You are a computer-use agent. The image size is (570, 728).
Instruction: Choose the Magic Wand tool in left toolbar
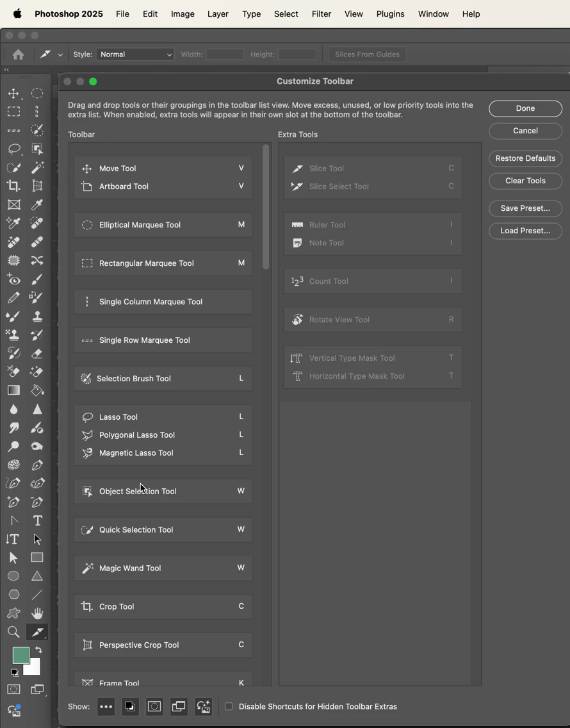37,168
